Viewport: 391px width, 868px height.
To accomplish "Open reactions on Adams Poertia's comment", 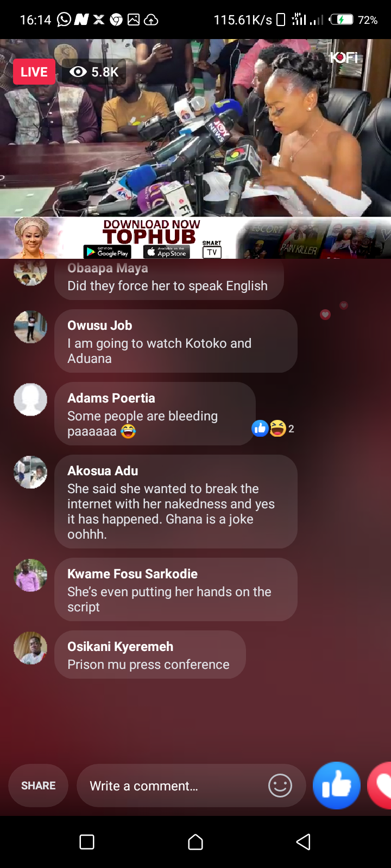I will (x=273, y=429).
